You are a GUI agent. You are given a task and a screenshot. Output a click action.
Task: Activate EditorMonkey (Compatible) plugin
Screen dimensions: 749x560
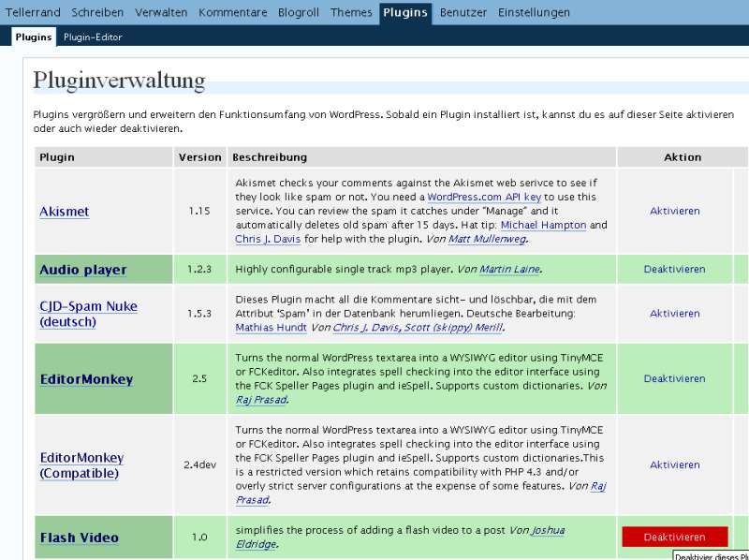[674, 464]
